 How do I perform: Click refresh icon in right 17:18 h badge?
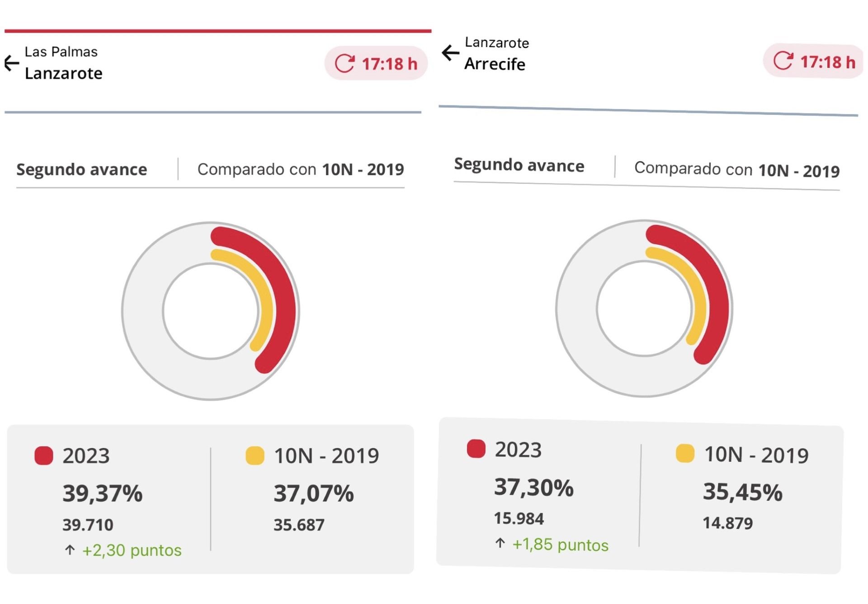pos(783,61)
